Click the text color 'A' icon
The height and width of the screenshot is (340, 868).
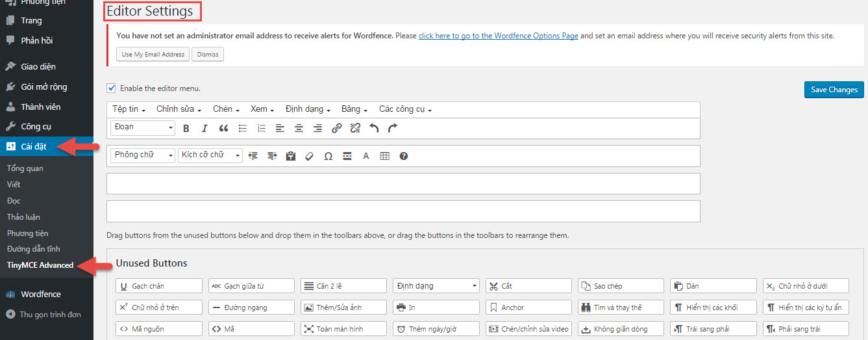tap(366, 156)
